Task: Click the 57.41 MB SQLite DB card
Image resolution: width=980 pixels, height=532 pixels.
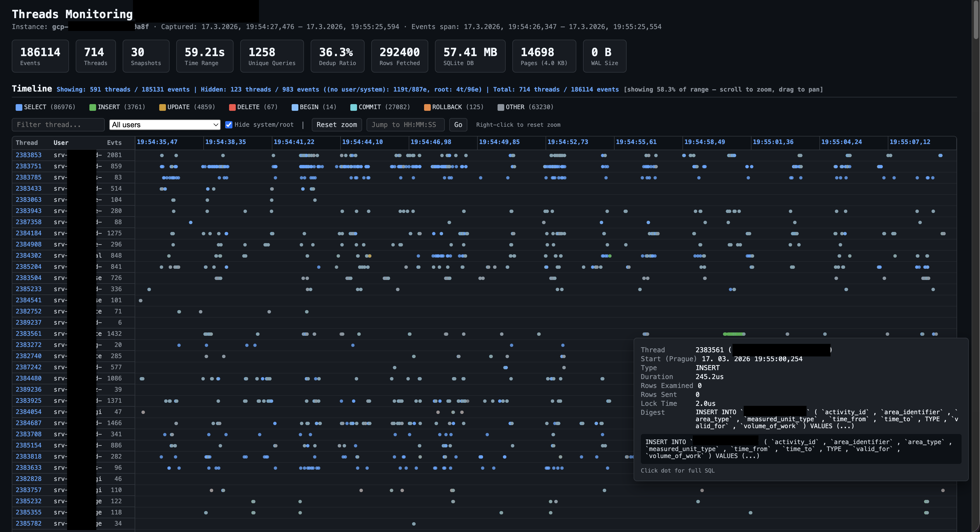Action: [x=470, y=56]
